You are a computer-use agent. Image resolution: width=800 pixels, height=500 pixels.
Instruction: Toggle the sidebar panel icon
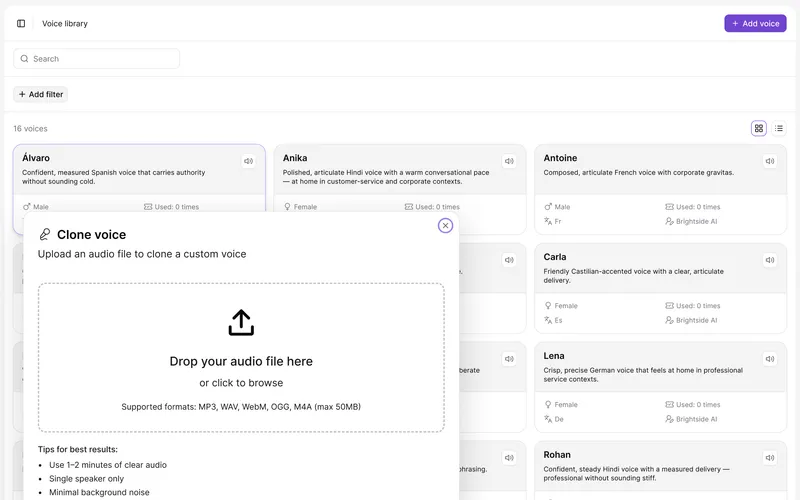point(21,23)
